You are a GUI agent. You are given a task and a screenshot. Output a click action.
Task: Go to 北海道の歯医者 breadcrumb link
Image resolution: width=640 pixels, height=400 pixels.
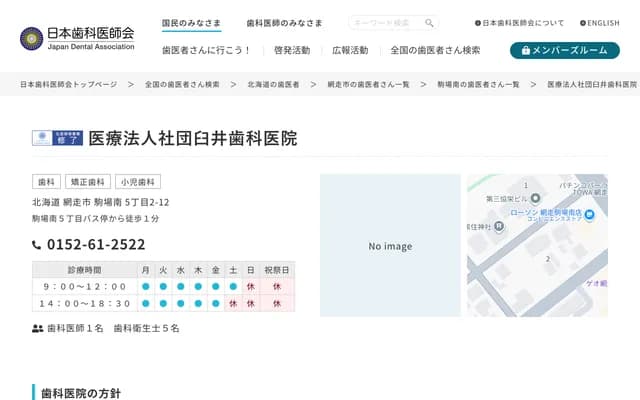(x=273, y=85)
